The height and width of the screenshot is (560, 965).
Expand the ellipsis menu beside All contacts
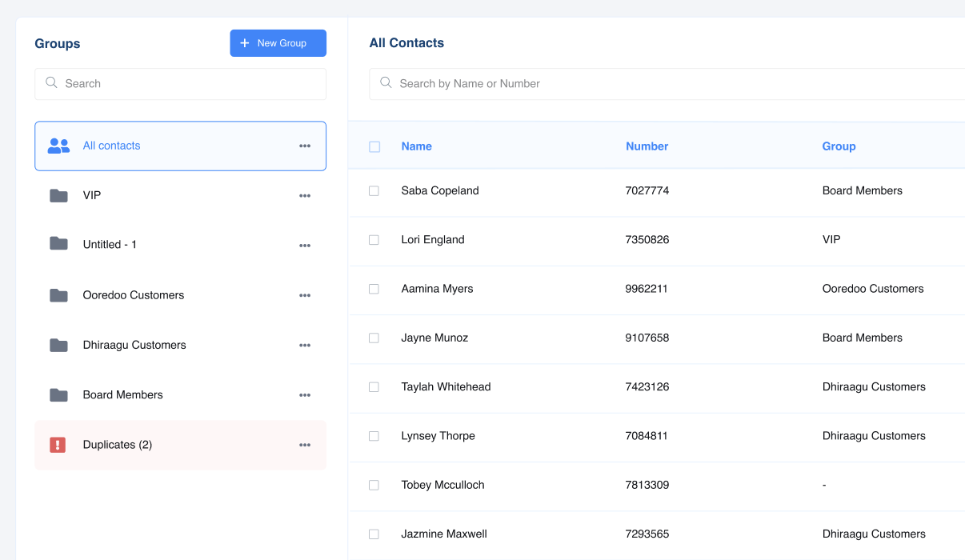pos(305,146)
